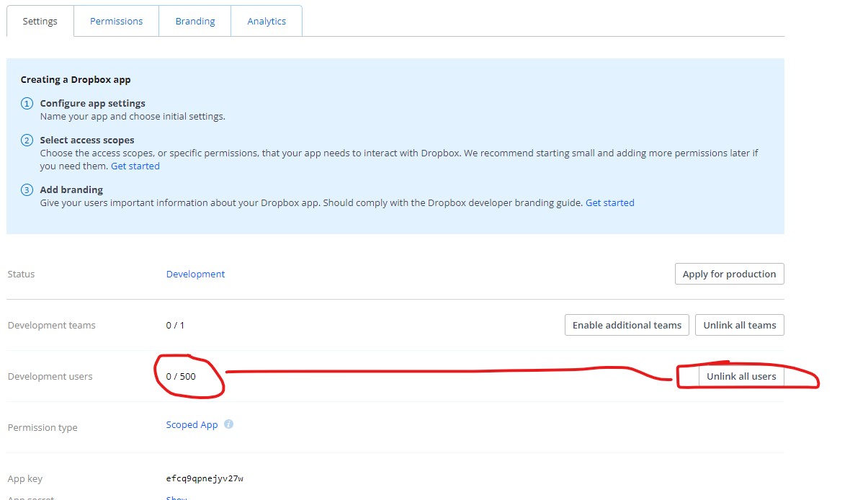Click the 0 / 500 development users value
This screenshot has width=868, height=500.
point(181,376)
